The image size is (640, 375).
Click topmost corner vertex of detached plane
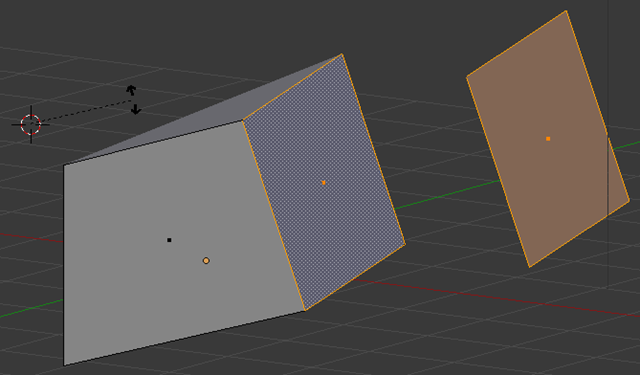(x=566, y=11)
